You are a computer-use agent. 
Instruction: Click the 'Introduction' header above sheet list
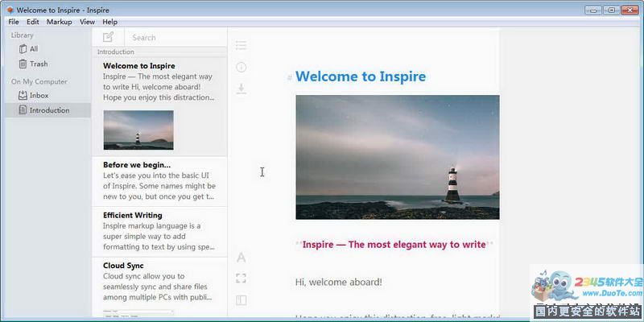pos(115,52)
